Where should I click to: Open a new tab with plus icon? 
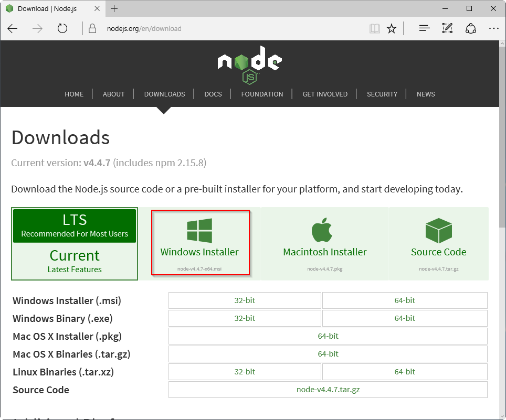click(114, 9)
